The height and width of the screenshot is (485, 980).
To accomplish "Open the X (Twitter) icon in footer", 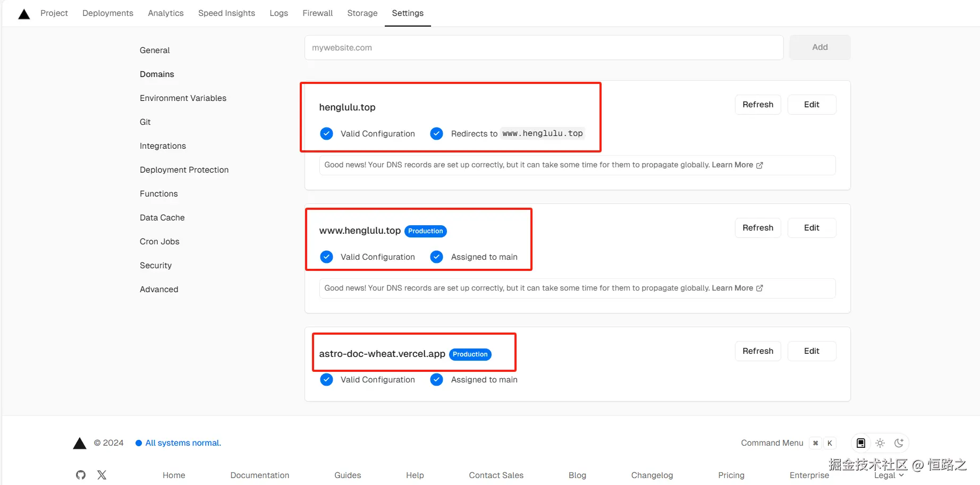I will point(102,475).
